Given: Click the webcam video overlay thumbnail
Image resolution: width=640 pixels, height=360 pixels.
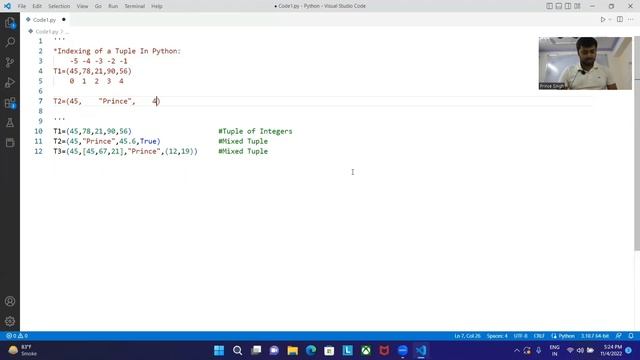Looking at the screenshot, I should [x=585, y=63].
